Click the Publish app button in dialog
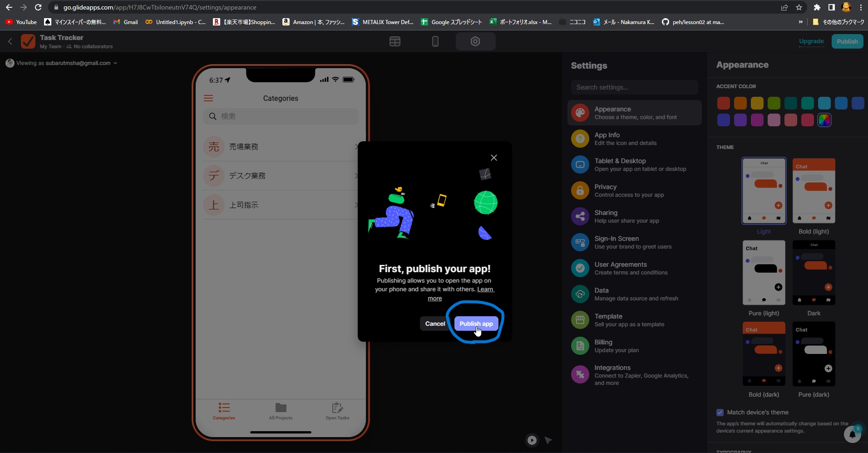This screenshot has height=453, width=868. (476, 324)
